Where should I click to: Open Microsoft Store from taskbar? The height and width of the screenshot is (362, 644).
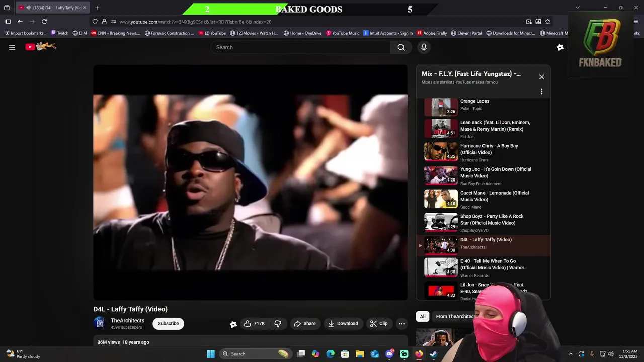[x=345, y=354]
